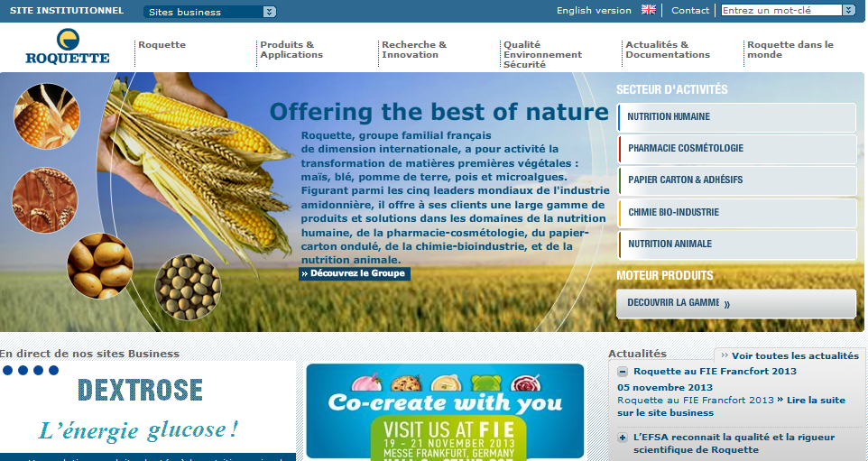Click the '05 novembre 2013' date
868x461 pixels.
[x=672, y=387]
